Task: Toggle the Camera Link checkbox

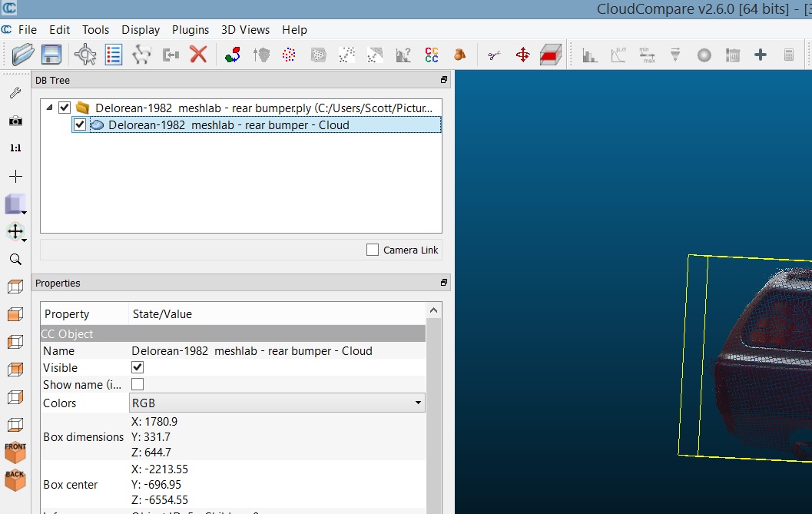Action: click(x=373, y=250)
